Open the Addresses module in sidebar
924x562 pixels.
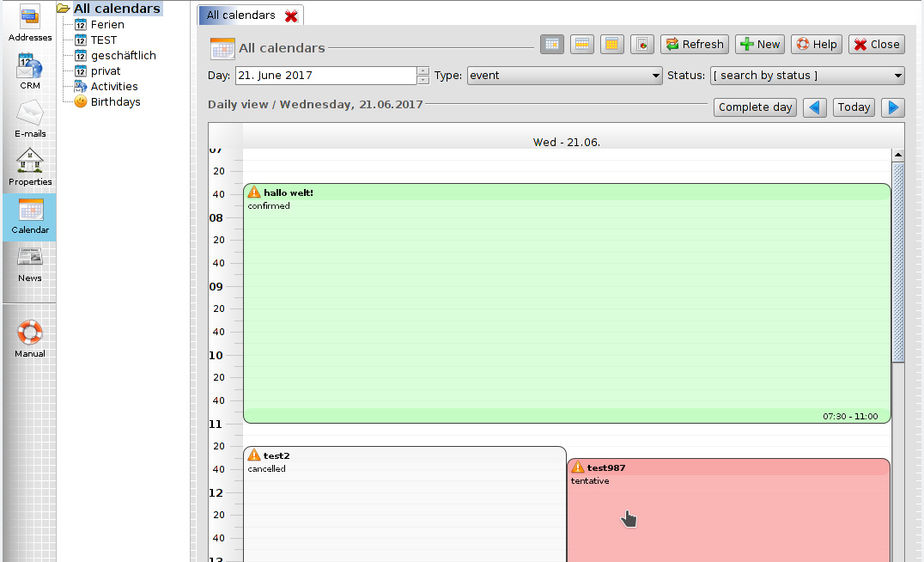coord(30,22)
